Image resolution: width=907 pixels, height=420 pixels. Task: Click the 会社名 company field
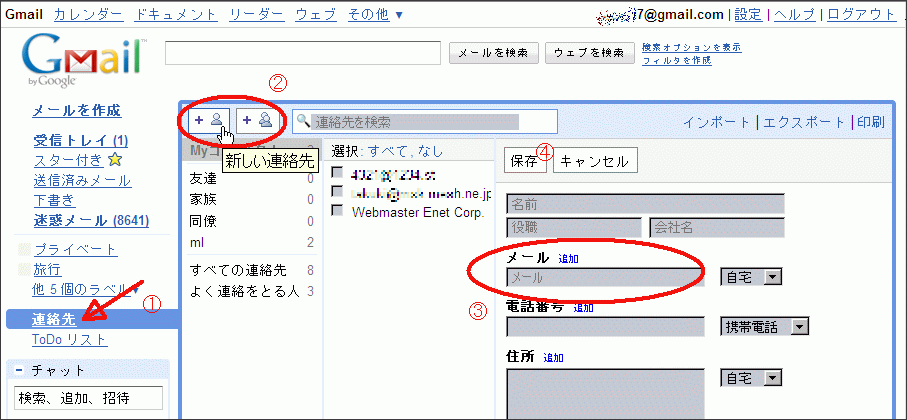(717, 227)
